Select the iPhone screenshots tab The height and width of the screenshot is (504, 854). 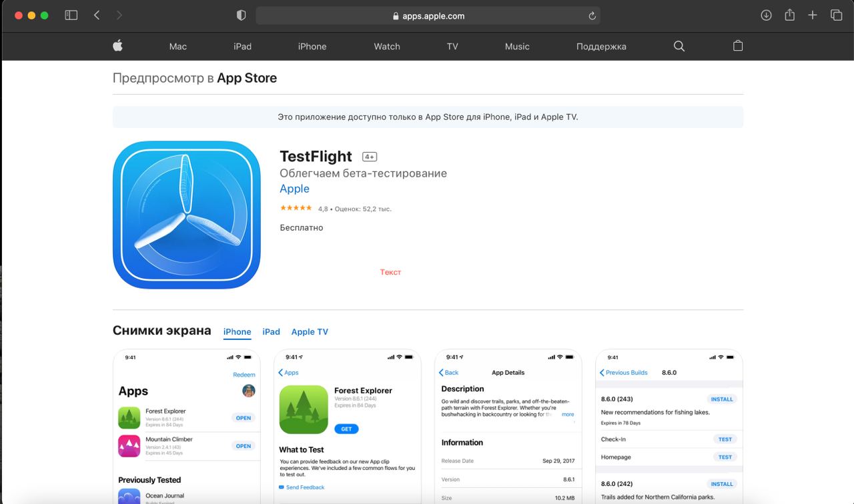[x=238, y=331]
